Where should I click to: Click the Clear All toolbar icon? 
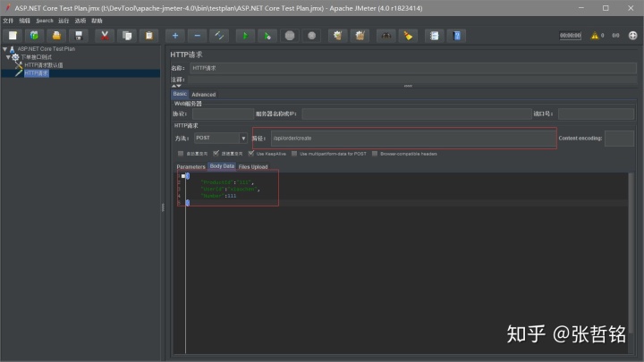[x=360, y=36]
